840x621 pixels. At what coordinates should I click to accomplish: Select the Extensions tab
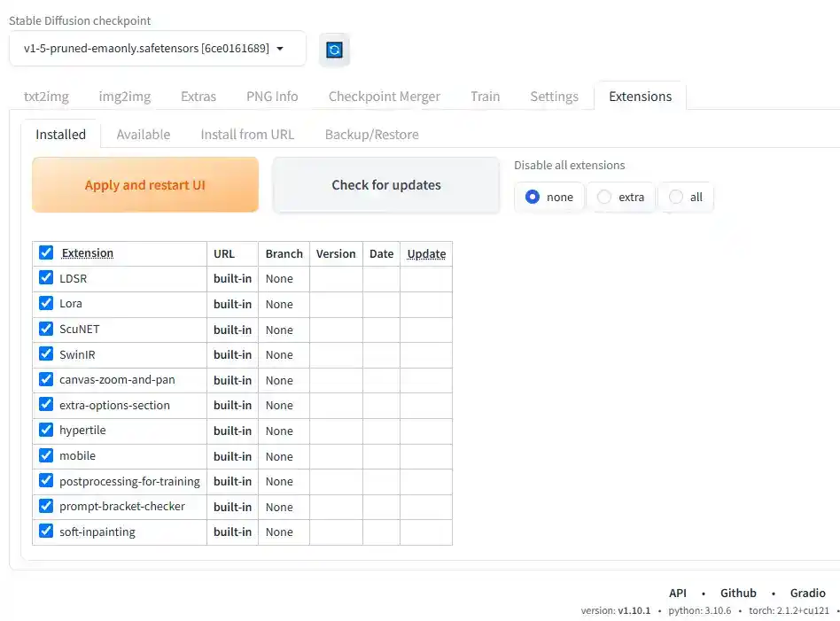click(640, 97)
